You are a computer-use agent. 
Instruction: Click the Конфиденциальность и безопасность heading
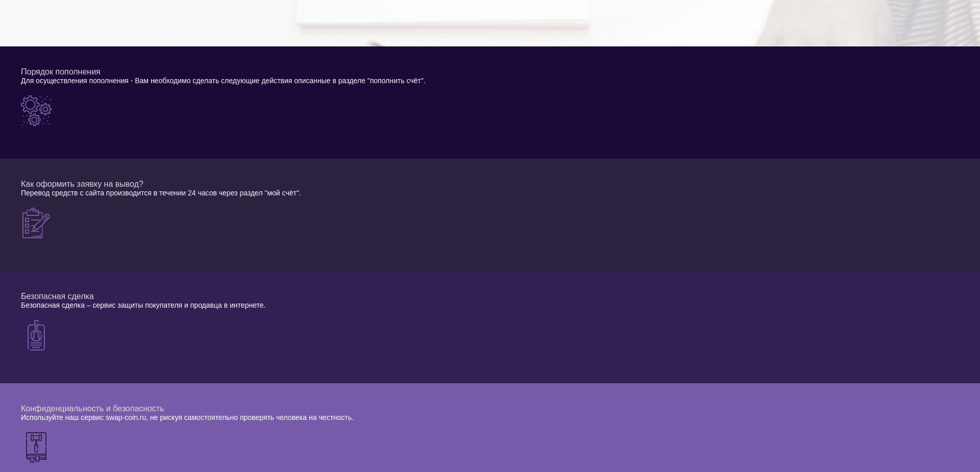[x=92, y=408]
